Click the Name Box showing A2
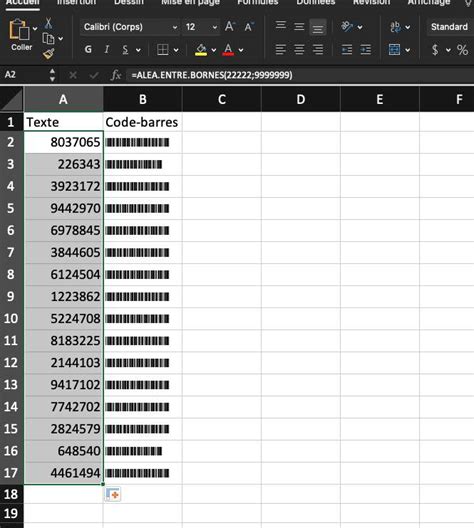 click(24, 74)
